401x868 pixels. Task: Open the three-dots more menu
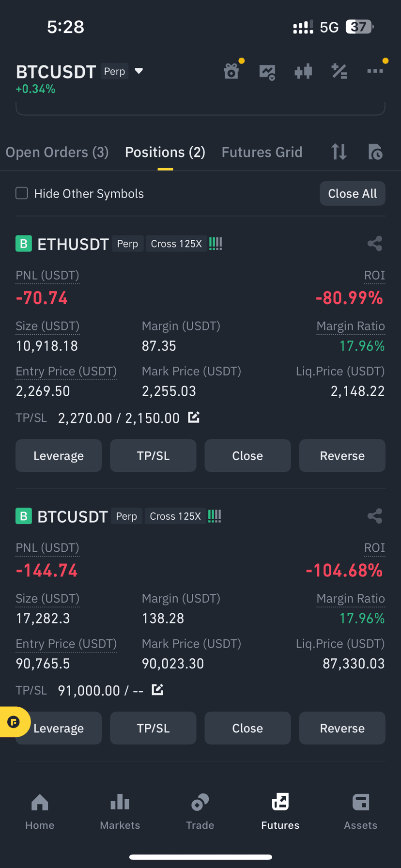375,71
